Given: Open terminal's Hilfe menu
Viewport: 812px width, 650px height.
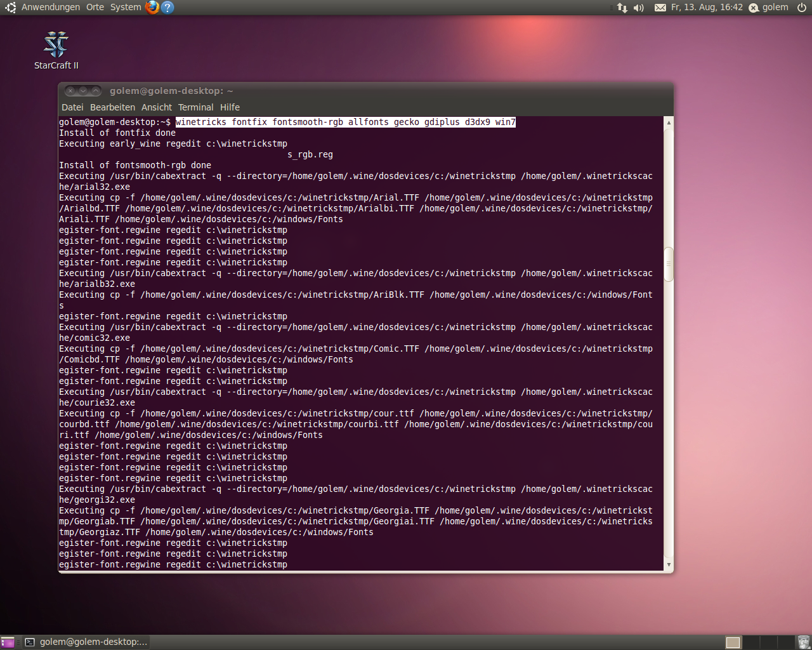Looking at the screenshot, I should pos(230,107).
